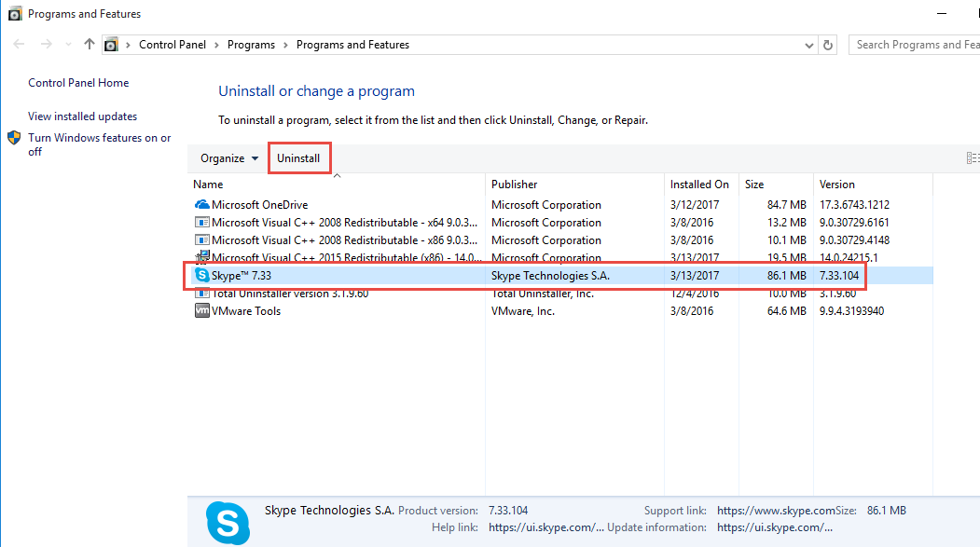Screen dimensions: 980x547
Task: Click icon of Visual C++ 2008 x86 entry
Action: pos(202,239)
